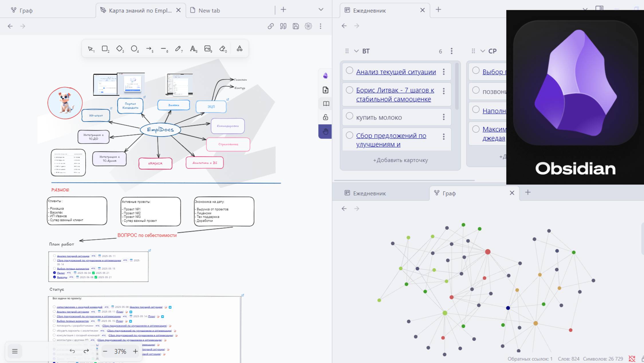Click the Obsidian crystal icon on canvas sidebar

click(325, 76)
